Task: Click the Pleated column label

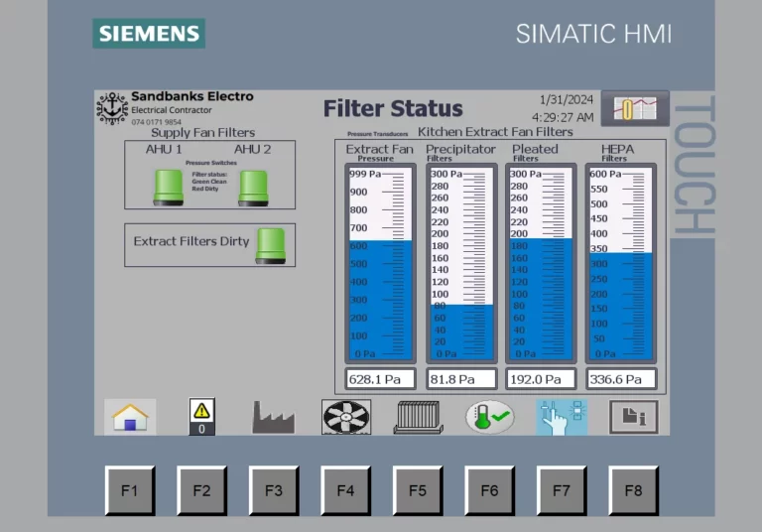Action: click(535, 149)
